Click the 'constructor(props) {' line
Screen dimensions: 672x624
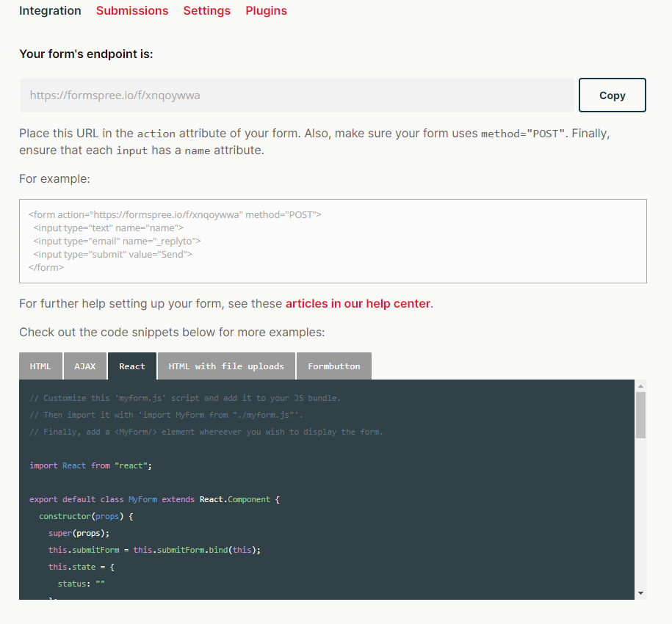(86, 516)
